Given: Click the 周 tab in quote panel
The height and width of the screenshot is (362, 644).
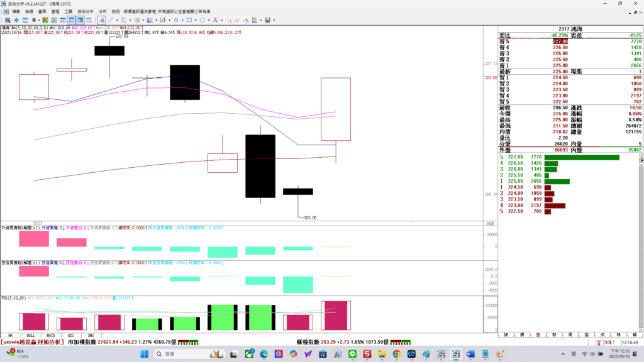Looking at the screenshot, I should pyautogui.click(x=570, y=336).
